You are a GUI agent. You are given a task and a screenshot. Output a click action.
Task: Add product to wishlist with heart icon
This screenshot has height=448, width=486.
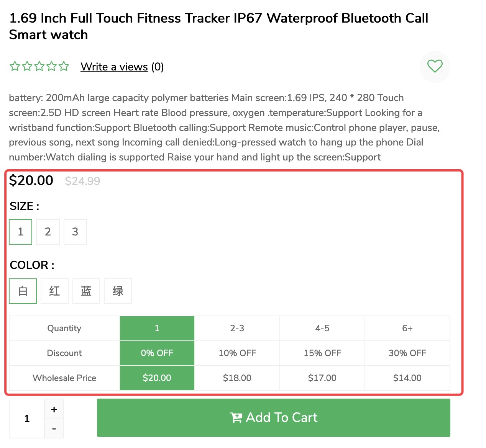(x=435, y=67)
